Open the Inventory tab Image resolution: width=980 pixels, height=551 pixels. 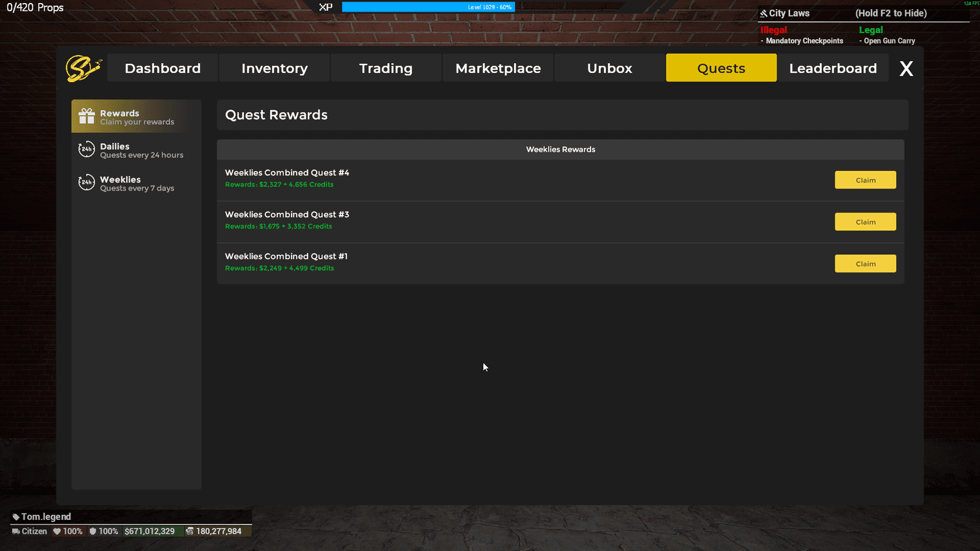(274, 68)
